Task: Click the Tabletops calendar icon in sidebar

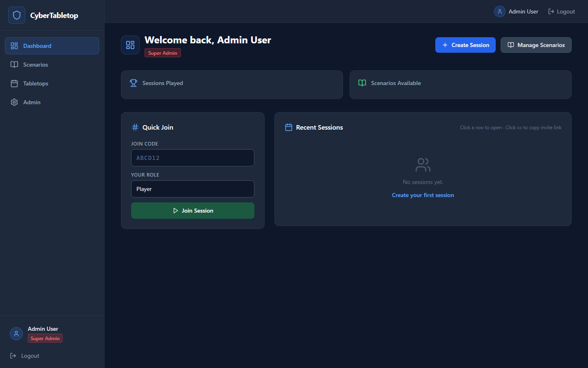Action: pos(14,83)
